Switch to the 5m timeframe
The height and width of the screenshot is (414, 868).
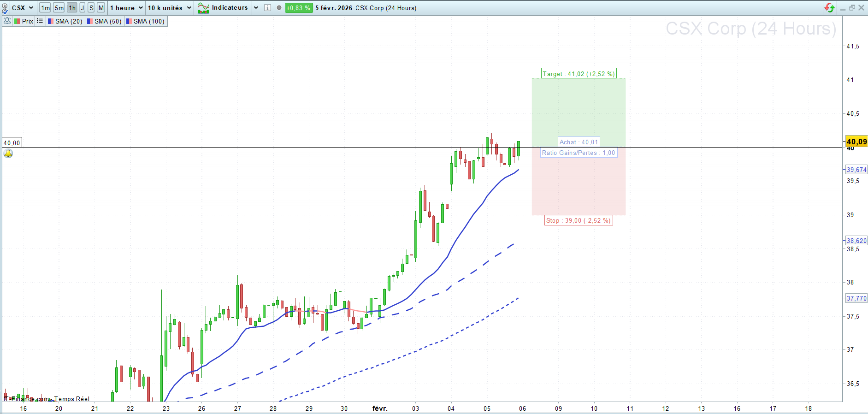59,8
